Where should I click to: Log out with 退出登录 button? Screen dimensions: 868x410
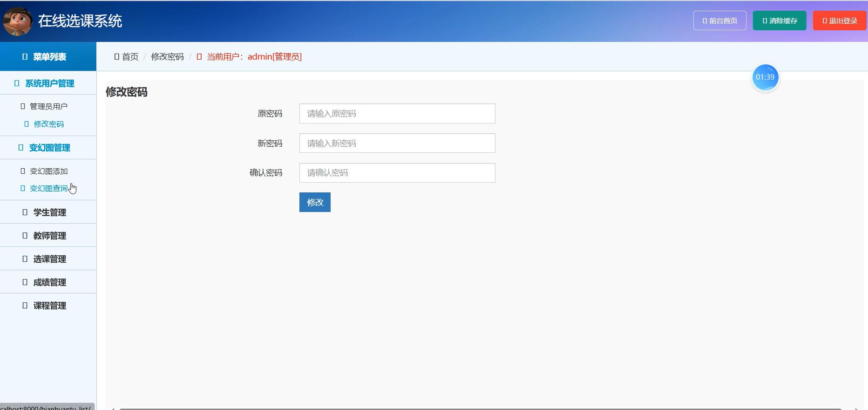pos(840,20)
